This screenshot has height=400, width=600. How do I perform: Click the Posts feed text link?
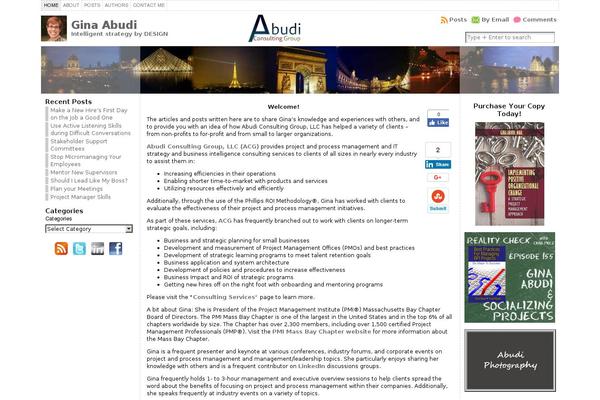(458, 20)
